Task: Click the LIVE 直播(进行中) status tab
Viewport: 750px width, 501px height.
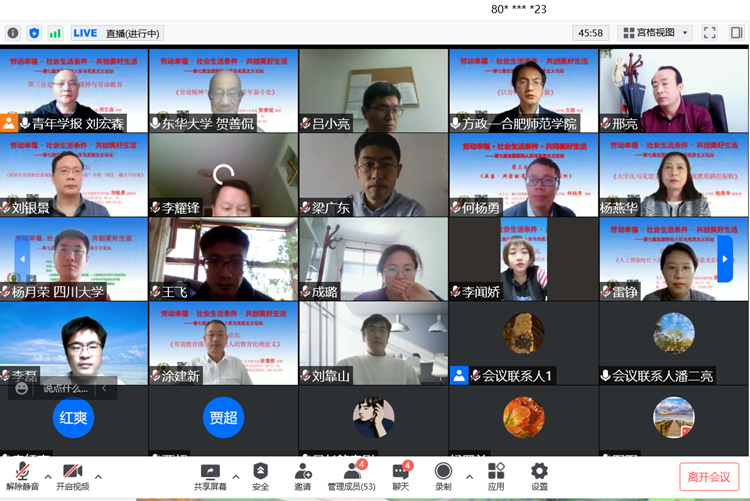Action: tap(117, 33)
